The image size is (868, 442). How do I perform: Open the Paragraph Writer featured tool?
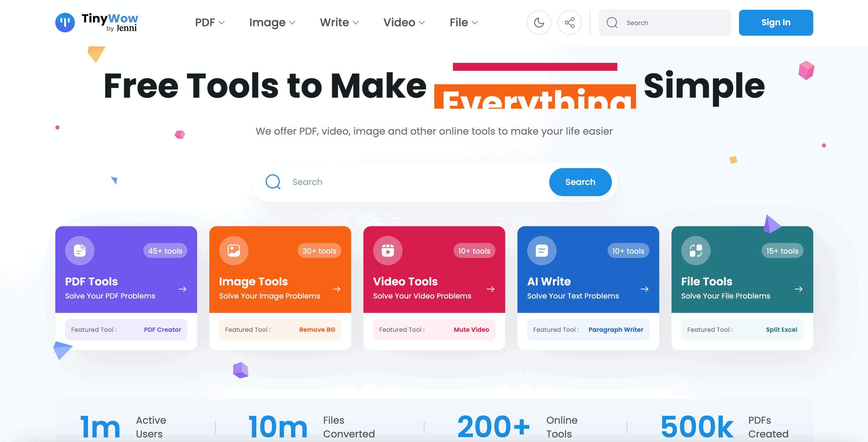616,330
